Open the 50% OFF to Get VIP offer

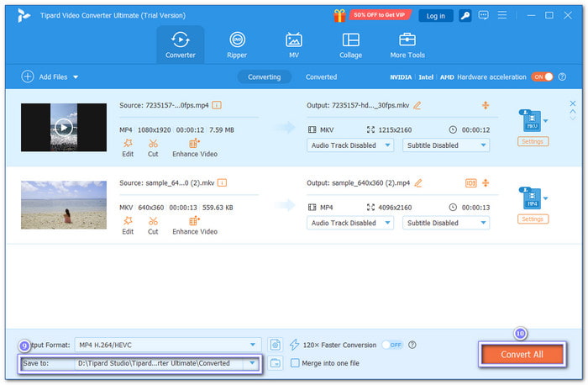(379, 15)
